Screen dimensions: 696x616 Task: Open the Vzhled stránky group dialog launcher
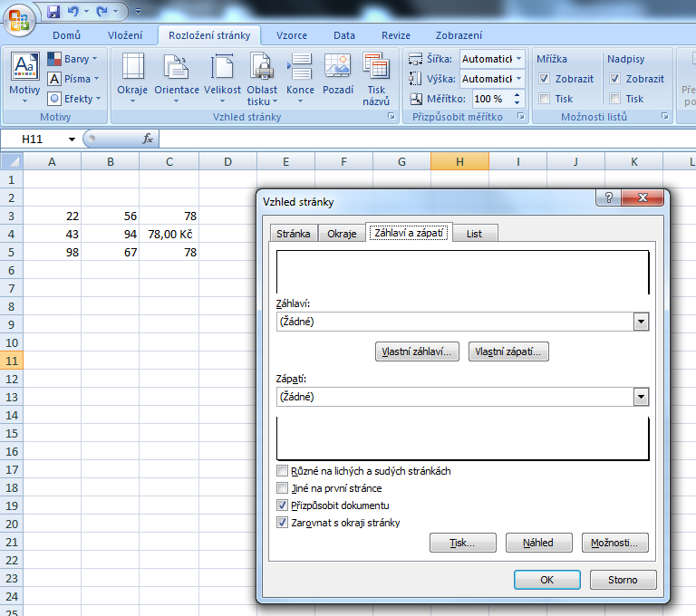point(391,116)
